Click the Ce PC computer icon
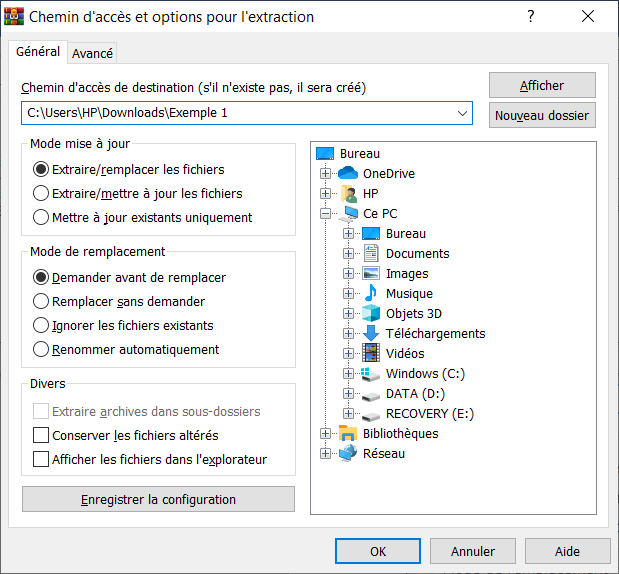Image resolution: width=619 pixels, height=574 pixels. pyautogui.click(x=349, y=214)
